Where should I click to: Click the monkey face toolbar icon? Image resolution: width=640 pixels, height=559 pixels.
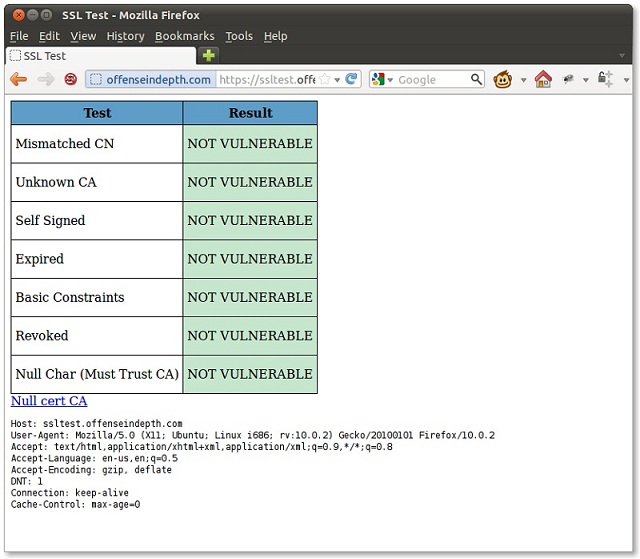(x=504, y=79)
